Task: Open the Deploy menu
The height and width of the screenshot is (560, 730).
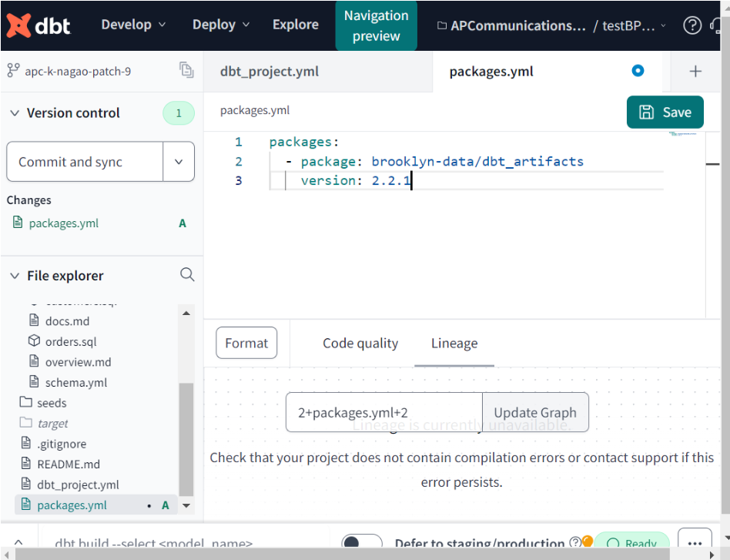Action: pyautogui.click(x=221, y=25)
